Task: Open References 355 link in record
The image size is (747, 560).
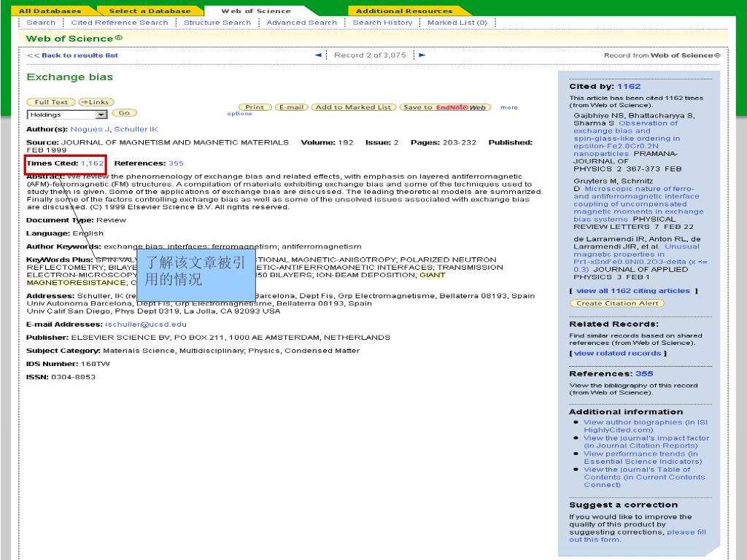Action: pyautogui.click(x=176, y=163)
